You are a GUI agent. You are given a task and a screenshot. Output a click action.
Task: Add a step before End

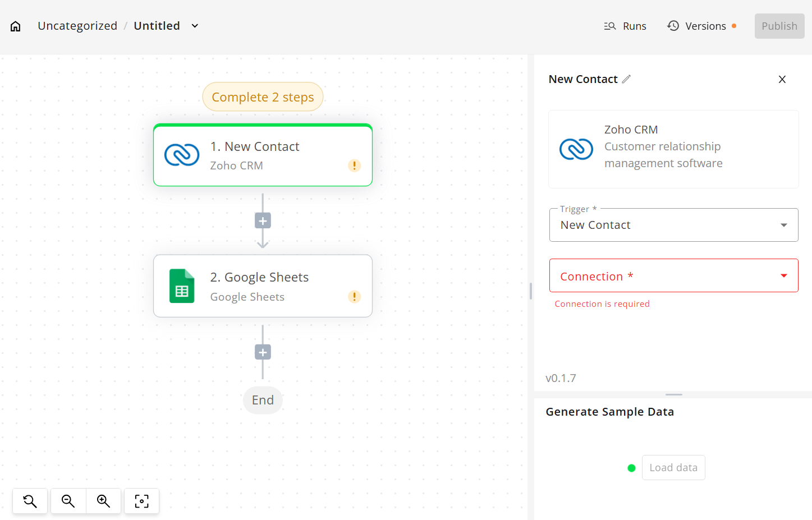coord(263,352)
